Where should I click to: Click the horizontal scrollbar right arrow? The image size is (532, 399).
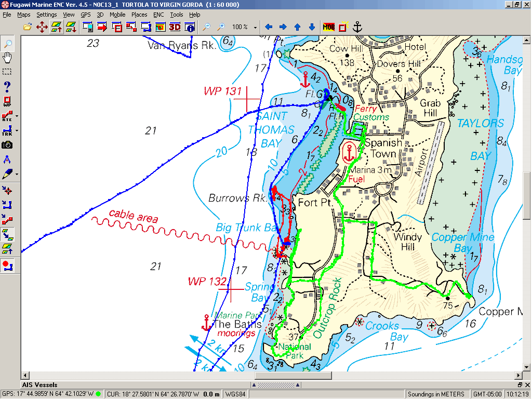(519, 375)
